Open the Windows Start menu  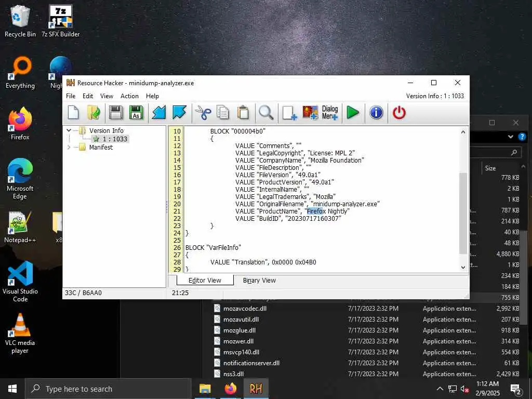click(12, 389)
